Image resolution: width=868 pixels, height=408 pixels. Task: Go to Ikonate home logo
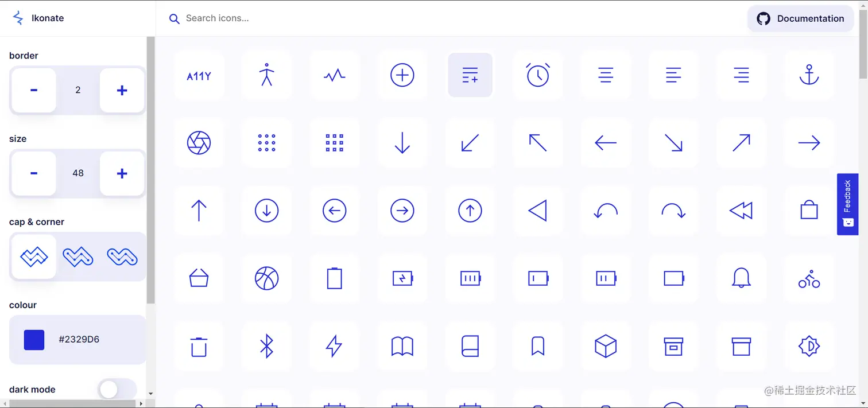click(38, 18)
